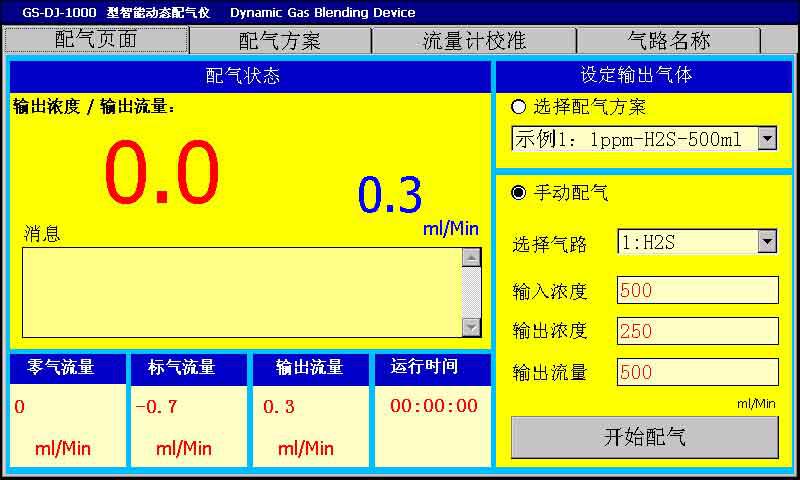Viewport: 800px width, 480px height.
Task: Click inside the 消息 message text area
Action: click(241, 292)
